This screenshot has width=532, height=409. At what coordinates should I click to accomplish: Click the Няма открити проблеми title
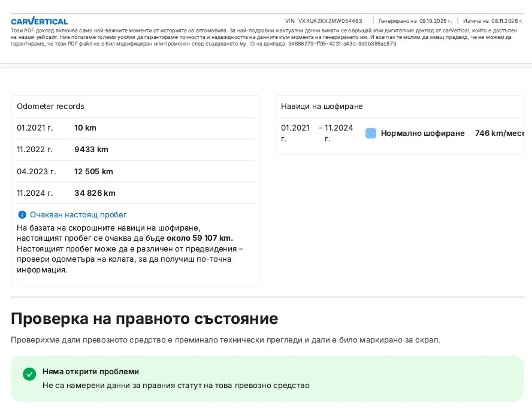[90, 372]
